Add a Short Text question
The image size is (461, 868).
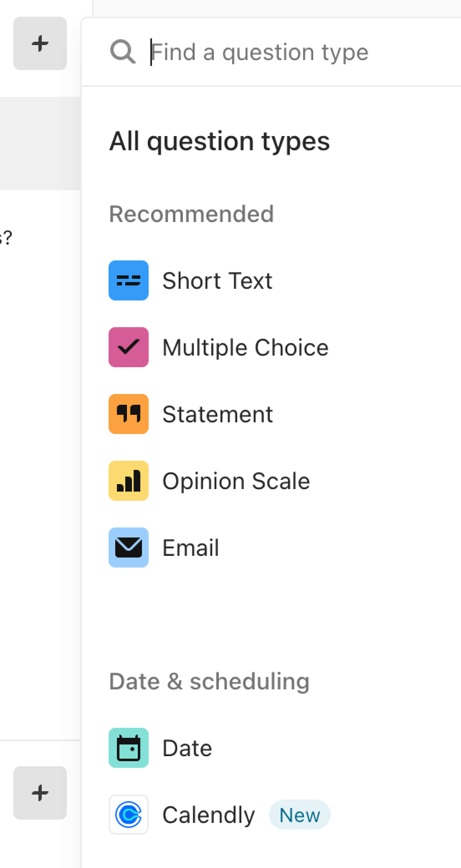[217, 280]
